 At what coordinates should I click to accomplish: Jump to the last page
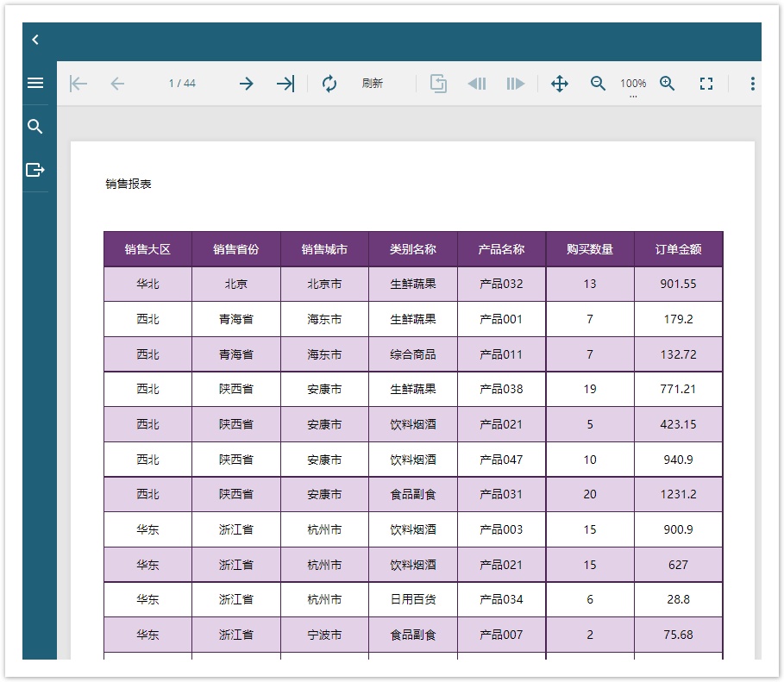(x=285, y=84)
